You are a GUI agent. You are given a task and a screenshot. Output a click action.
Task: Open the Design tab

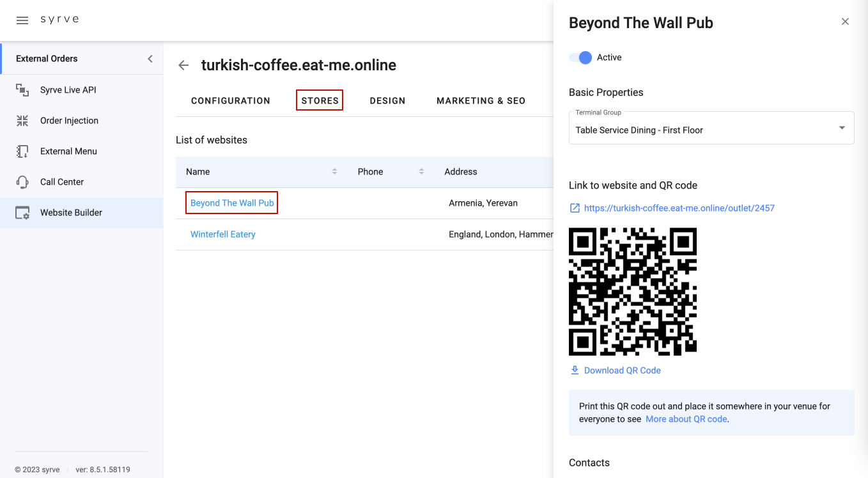point(387,100)
